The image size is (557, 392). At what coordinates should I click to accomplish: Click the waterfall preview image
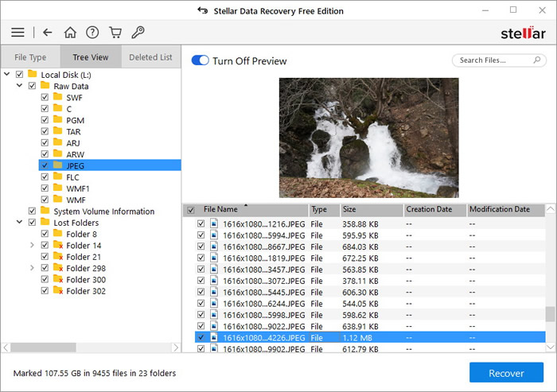pyautogui.click(x=368, y=137)
